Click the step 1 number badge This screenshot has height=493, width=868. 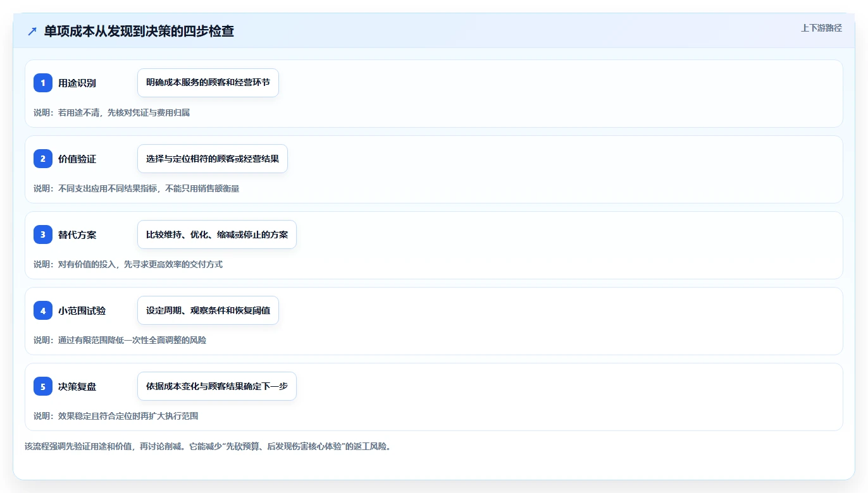(43, 83)
